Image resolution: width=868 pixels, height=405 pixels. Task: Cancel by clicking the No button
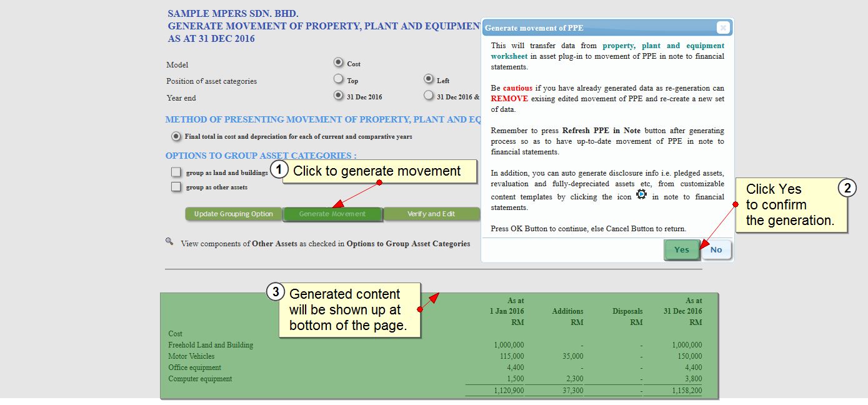click(x=716, y=249)
